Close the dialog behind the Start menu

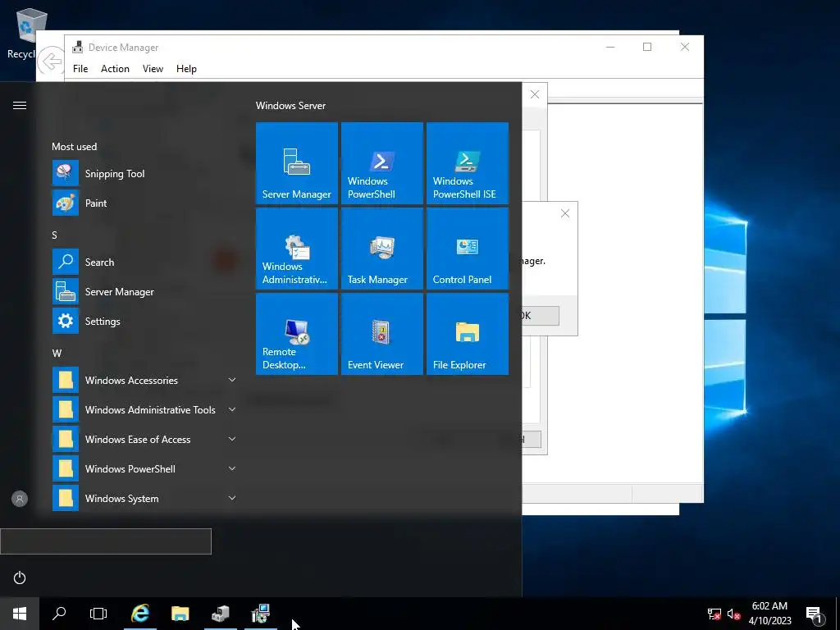[x=535, y=94]
